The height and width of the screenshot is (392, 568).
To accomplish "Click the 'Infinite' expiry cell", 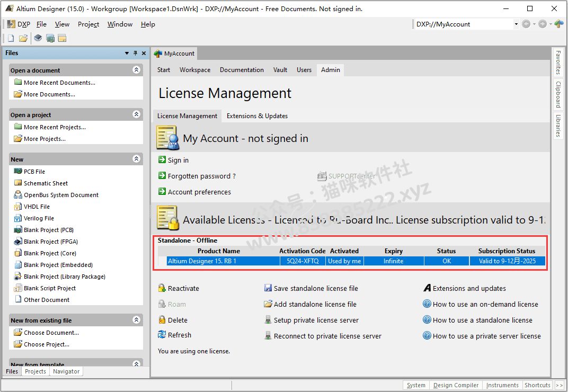I will coord(393,261).
